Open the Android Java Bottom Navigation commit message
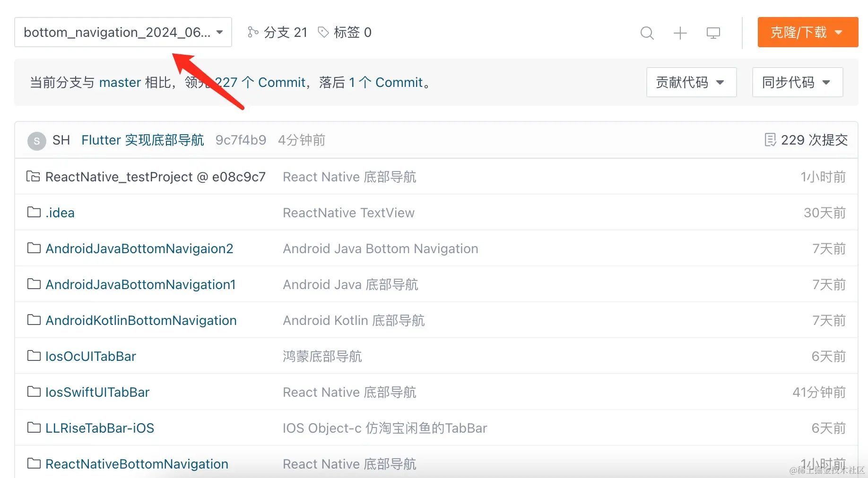Viewport: 868px width, 478px height. point(381,249)
